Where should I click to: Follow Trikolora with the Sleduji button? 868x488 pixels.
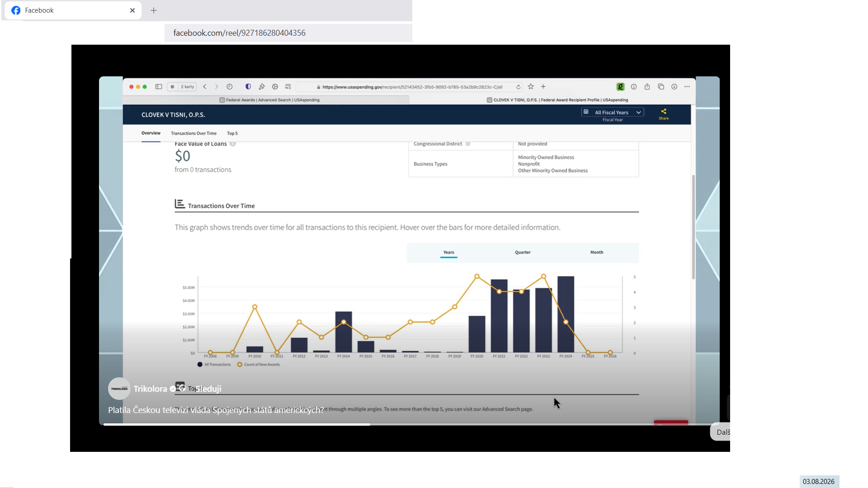click(x=208, y=389)
